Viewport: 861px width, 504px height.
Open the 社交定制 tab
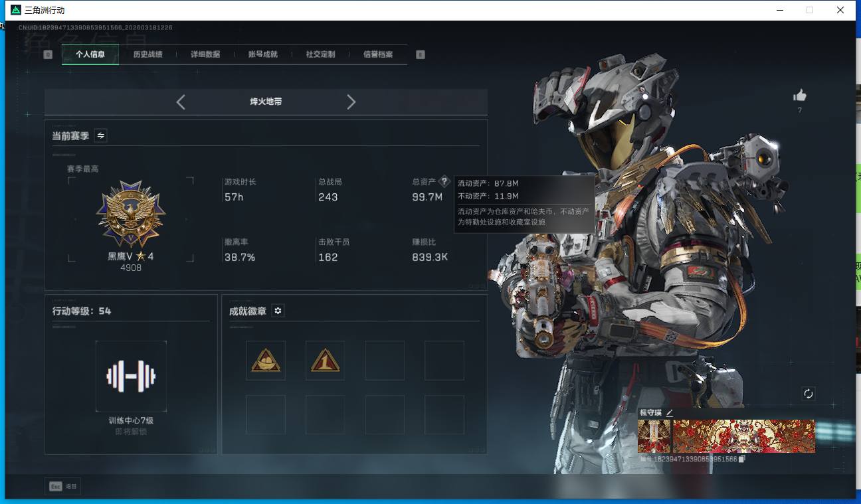[x=320, y=54]
